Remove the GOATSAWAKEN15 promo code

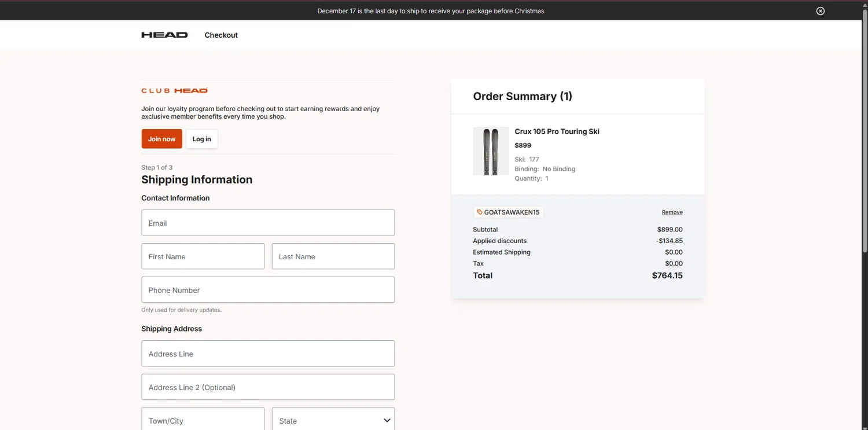coord(672,212)
